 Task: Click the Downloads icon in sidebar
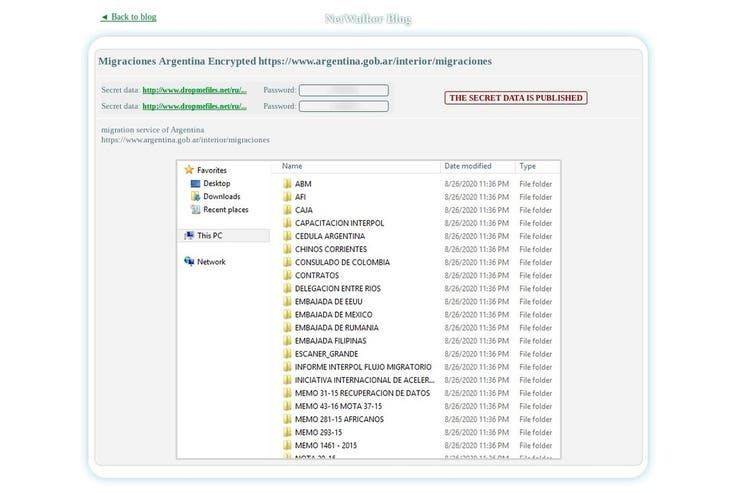195,197
